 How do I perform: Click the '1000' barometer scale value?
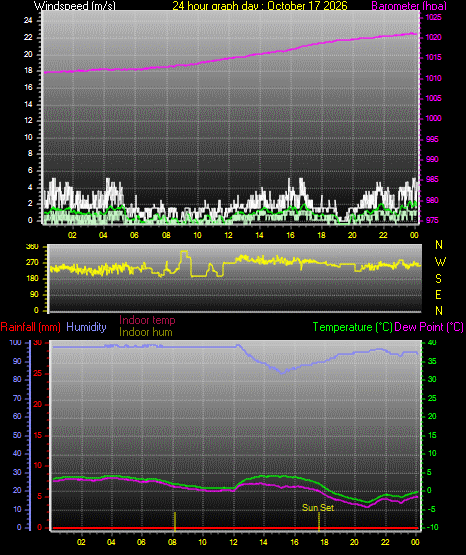[x=433, y=118]
